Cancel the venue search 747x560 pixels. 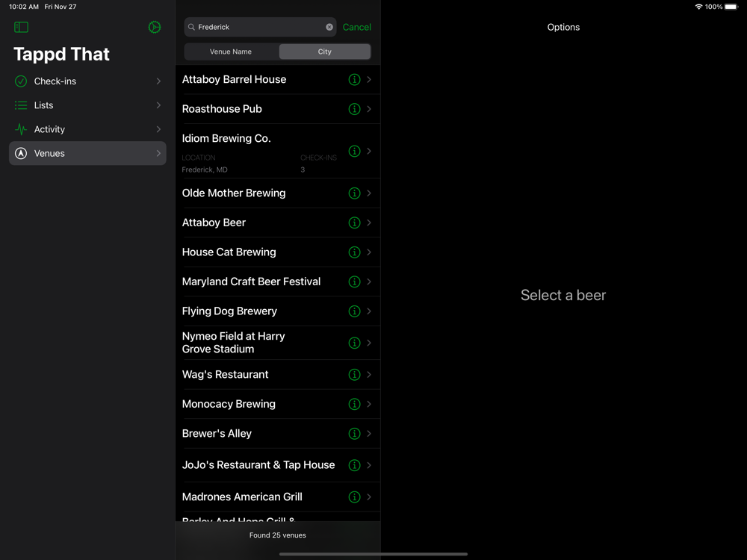(357, 27)
